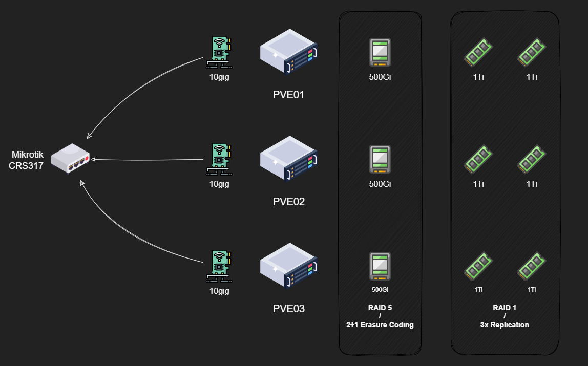Click the PVE03 server icon
Image resolution: width=588 pixels, height=366 pixels.
coord(288,266)
